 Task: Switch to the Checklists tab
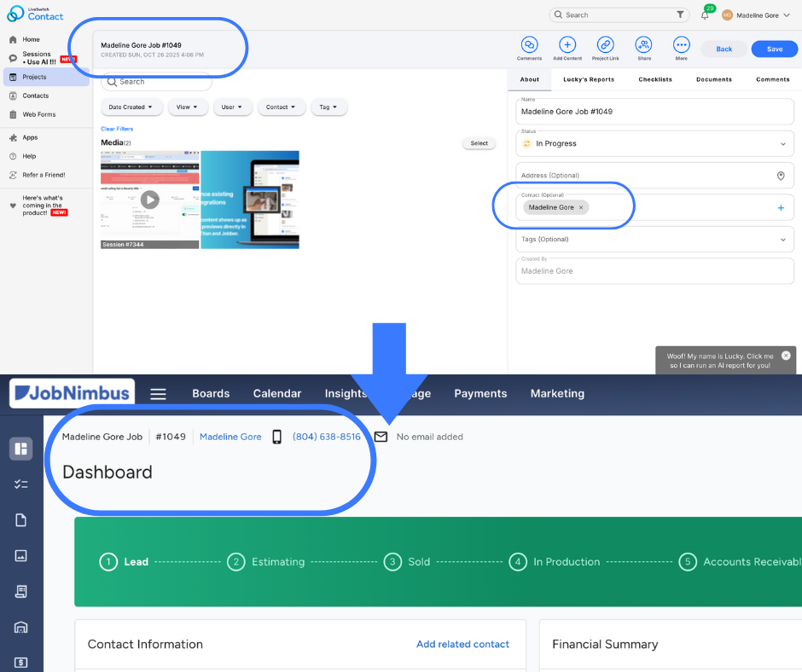655,80
